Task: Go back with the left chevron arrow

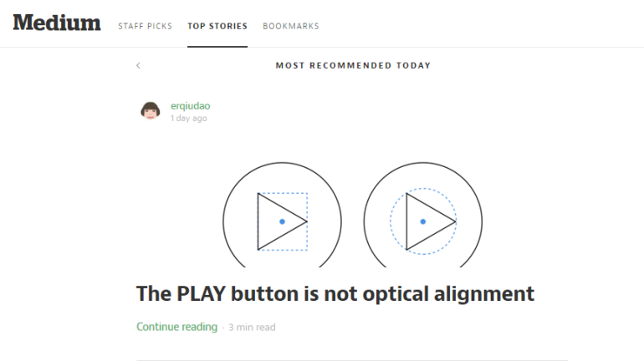Action: click(138, 65)
